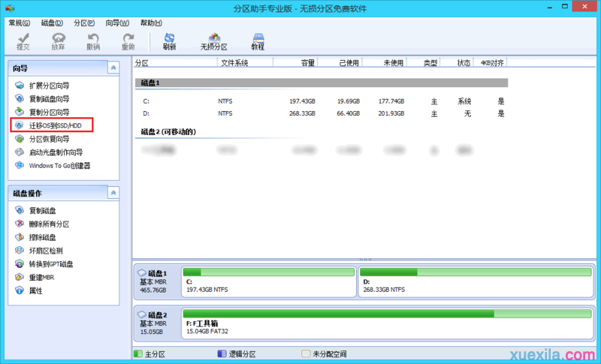This screenshot has height=364, width=601.
Task: Open the 磁盘(D) menu
Action: (52, 23)
